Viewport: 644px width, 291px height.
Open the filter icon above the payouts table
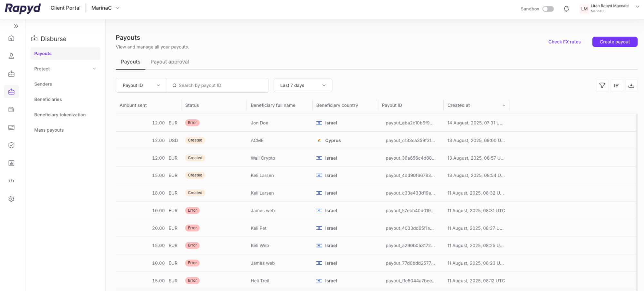pos(602,85)
